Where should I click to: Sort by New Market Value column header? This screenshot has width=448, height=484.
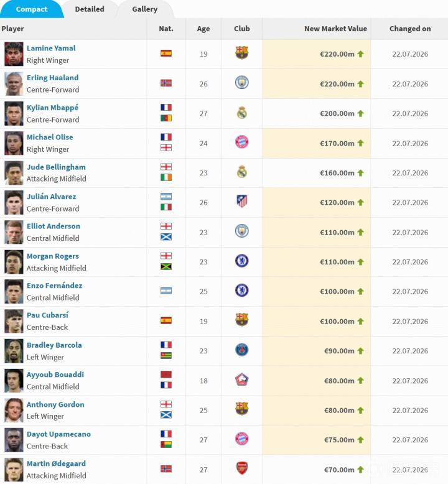coord(335,29)
